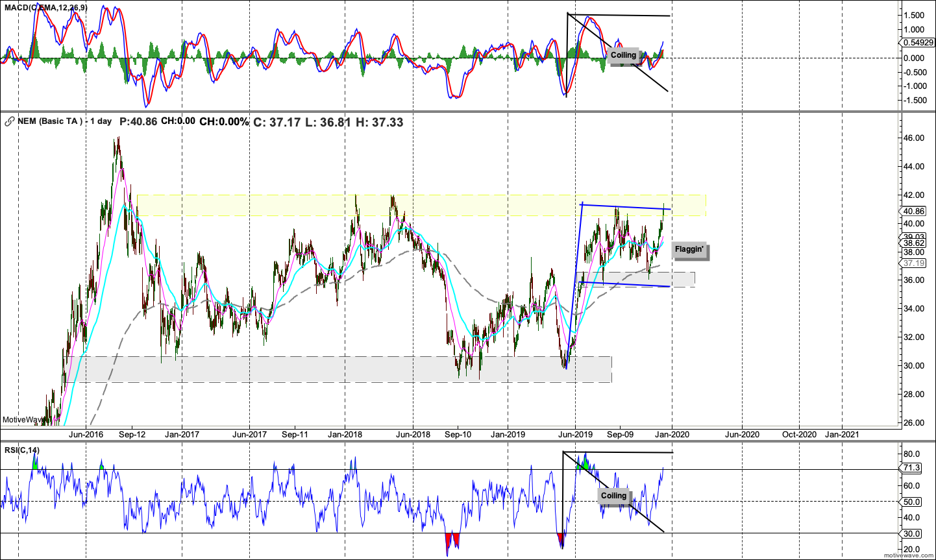Screen dimensions: 936x560
Task: Select the Coiling label in the MACD panel
Action: 623,55
